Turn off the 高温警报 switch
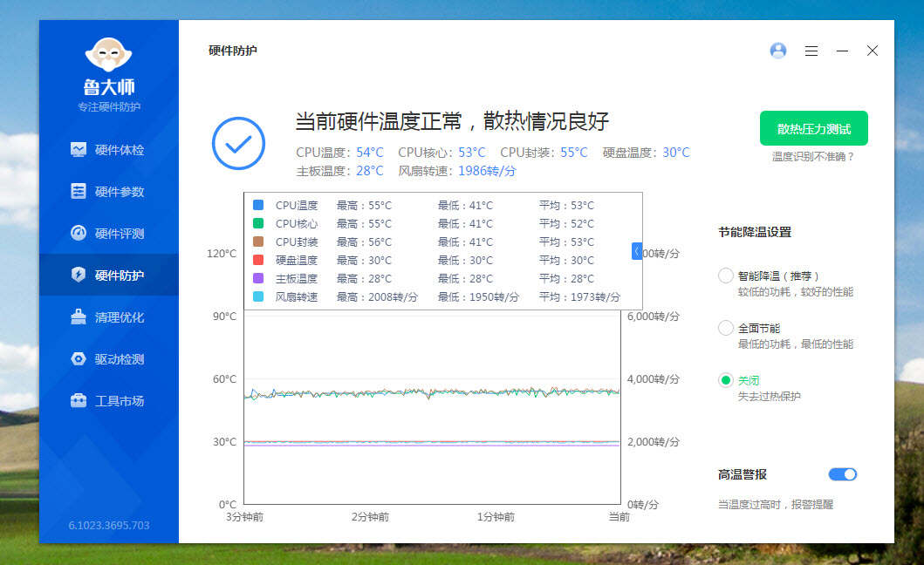 (842, 473)
